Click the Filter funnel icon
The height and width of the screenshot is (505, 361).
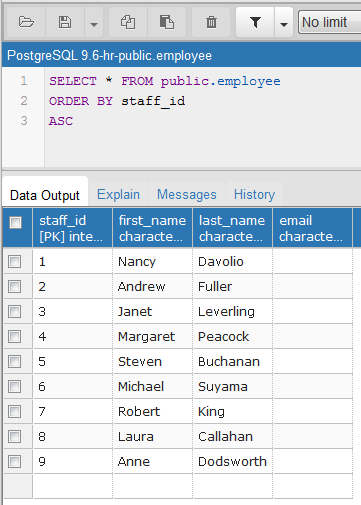[255, 22]
